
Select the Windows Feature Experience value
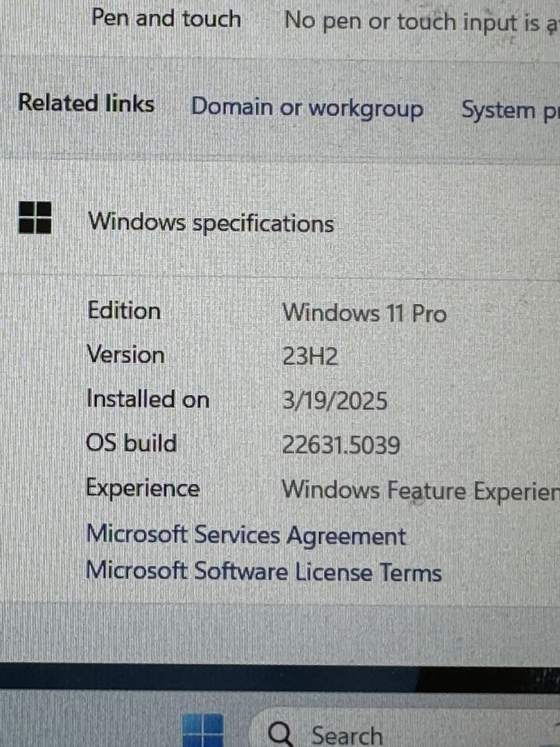(421, 490)
